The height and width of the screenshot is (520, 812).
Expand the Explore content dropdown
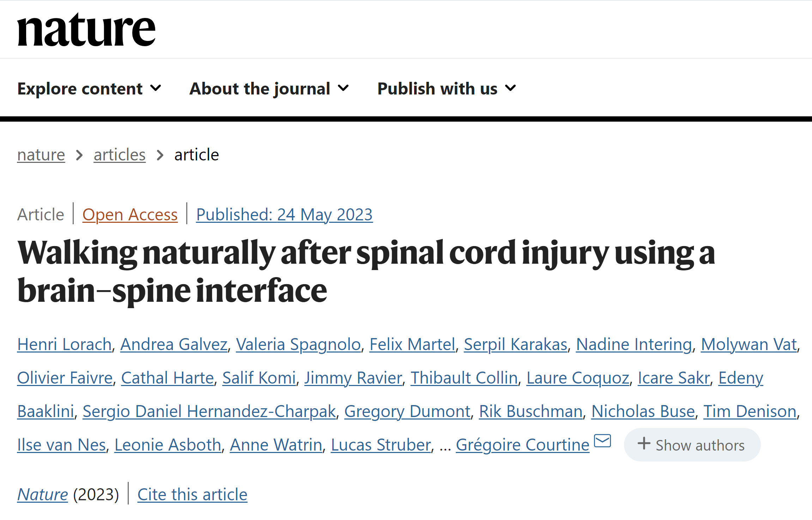89,88
